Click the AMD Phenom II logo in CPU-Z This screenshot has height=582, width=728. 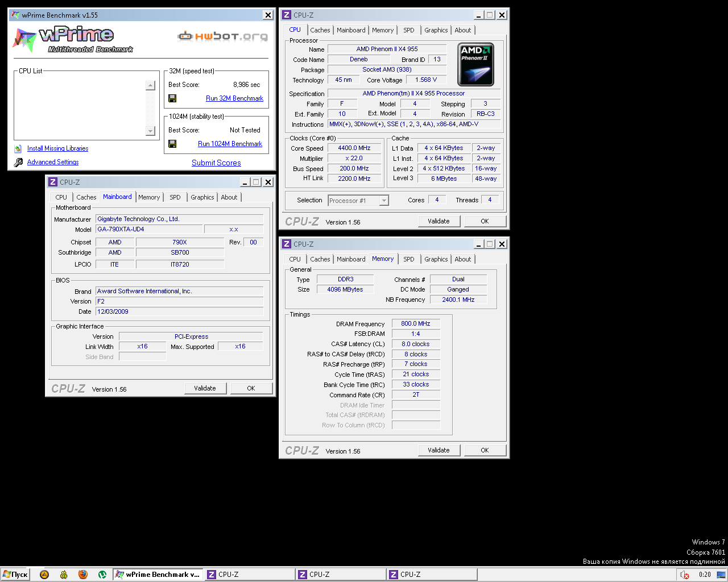475,64
